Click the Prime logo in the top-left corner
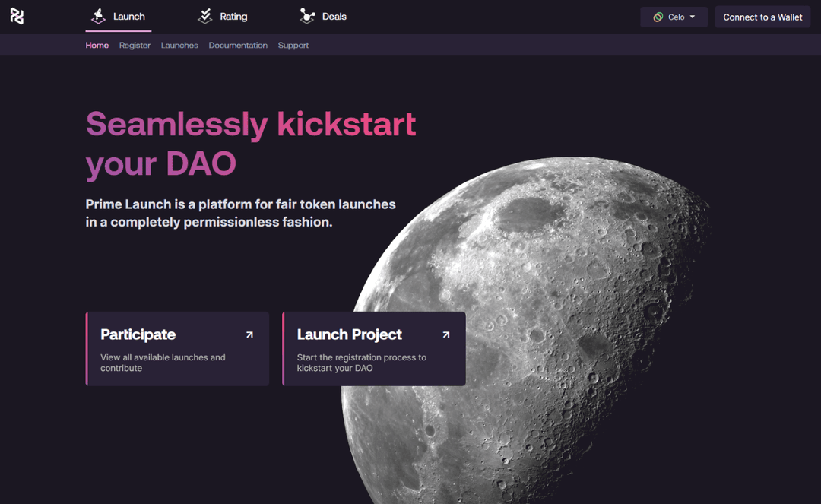Viewport: 821px width, 504px height. [17, 16]
